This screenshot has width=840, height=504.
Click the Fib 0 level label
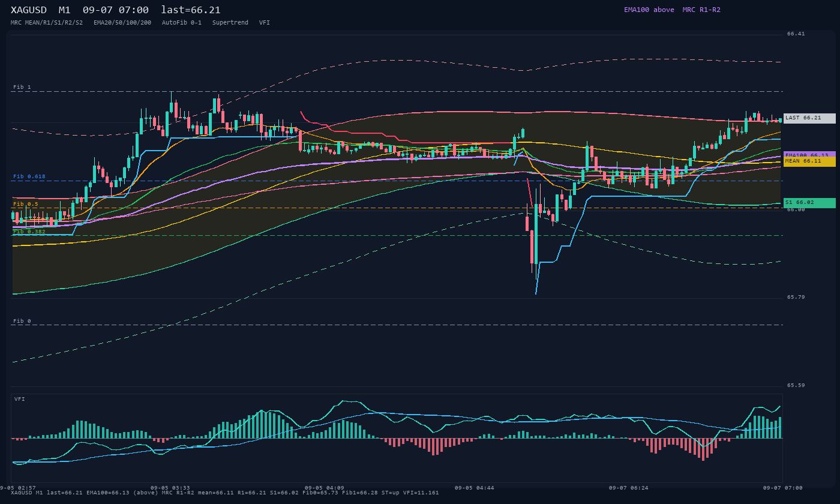coord(22,321)
